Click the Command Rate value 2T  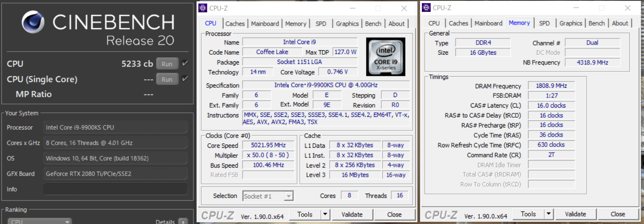coord(551,155)
